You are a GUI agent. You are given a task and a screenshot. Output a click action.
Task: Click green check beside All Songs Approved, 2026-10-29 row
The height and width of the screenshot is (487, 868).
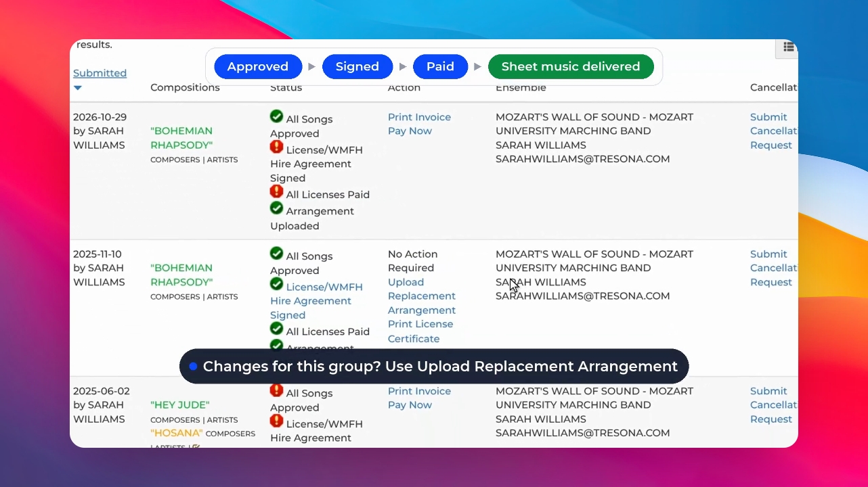point(276,116)
